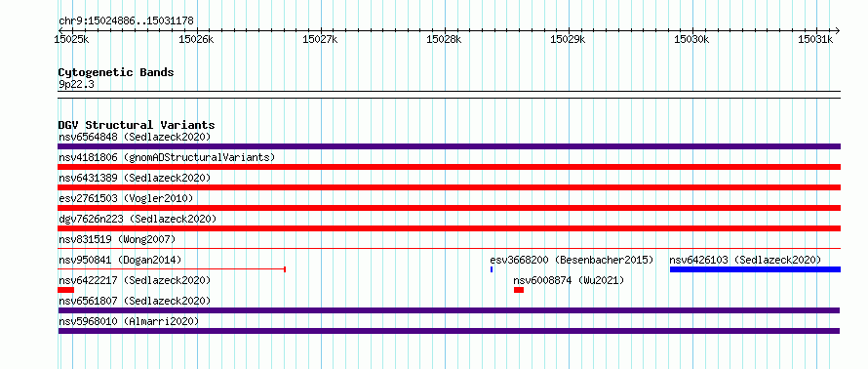This screenshot has width=868, height=369.
Task: Select the nsv950841 thin red variant line
Action: tap(172, 269)
